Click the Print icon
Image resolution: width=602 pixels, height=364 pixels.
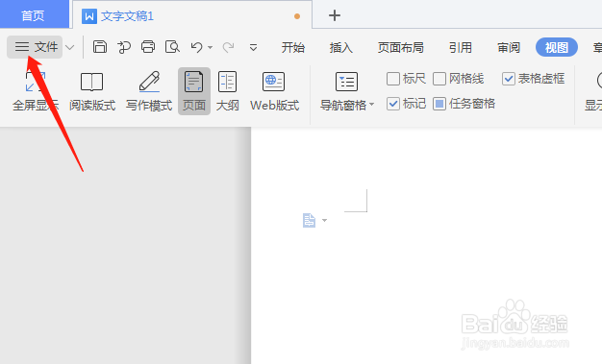pyautogui.click(x=148, y=47)
